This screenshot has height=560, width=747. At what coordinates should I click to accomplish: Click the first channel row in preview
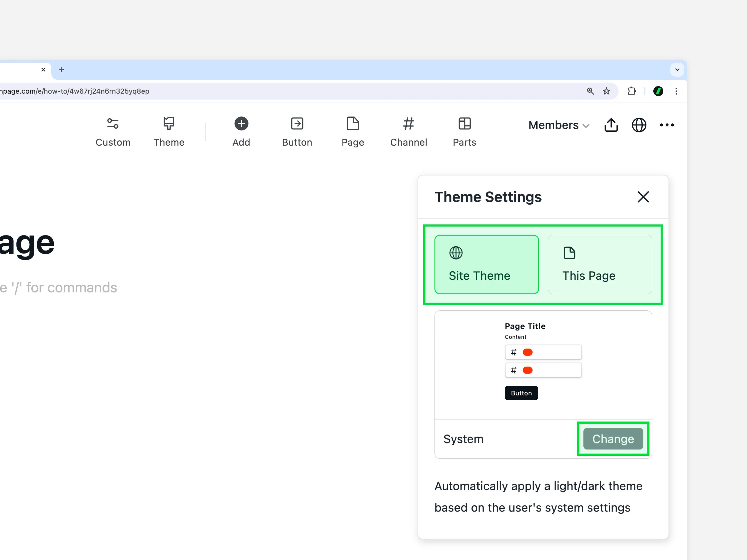point(543,352)
